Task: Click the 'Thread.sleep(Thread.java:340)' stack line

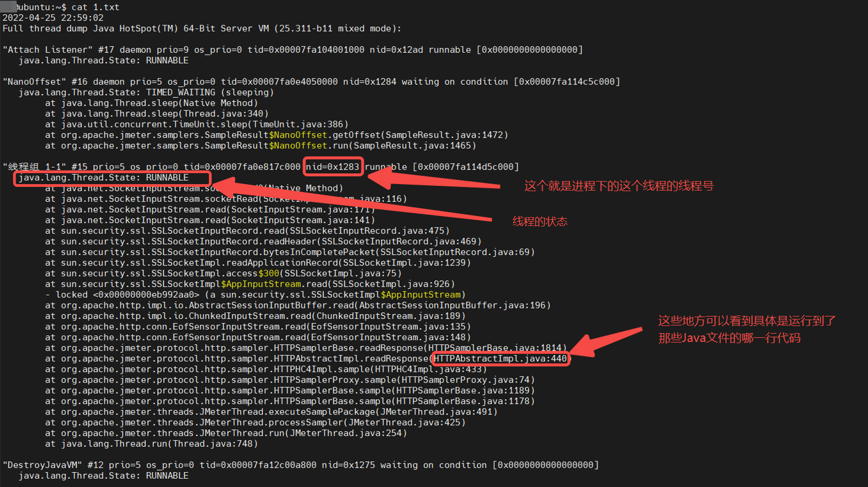Action: pyautogui.click(x=157, y=114)
